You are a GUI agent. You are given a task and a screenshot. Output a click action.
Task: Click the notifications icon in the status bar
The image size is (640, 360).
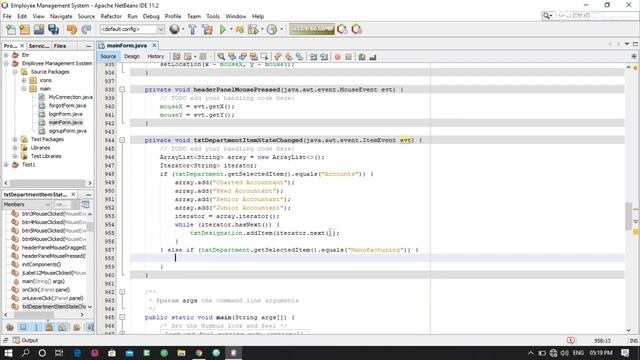(x=571, y=340)
